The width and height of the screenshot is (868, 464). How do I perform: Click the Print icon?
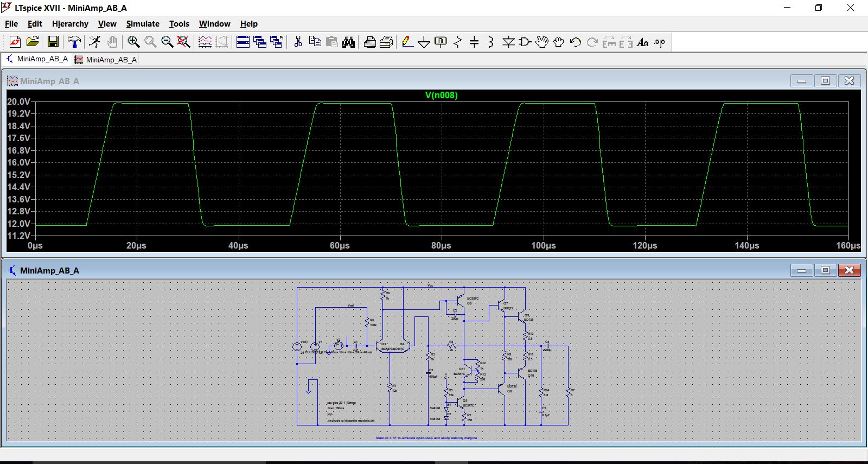pos(387,42)
